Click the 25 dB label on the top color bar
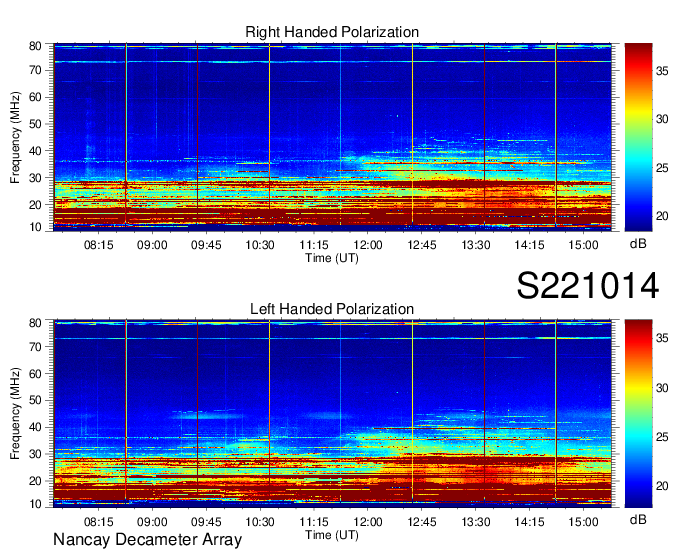This screenshot has width=680, height=552. pos(662,168)
